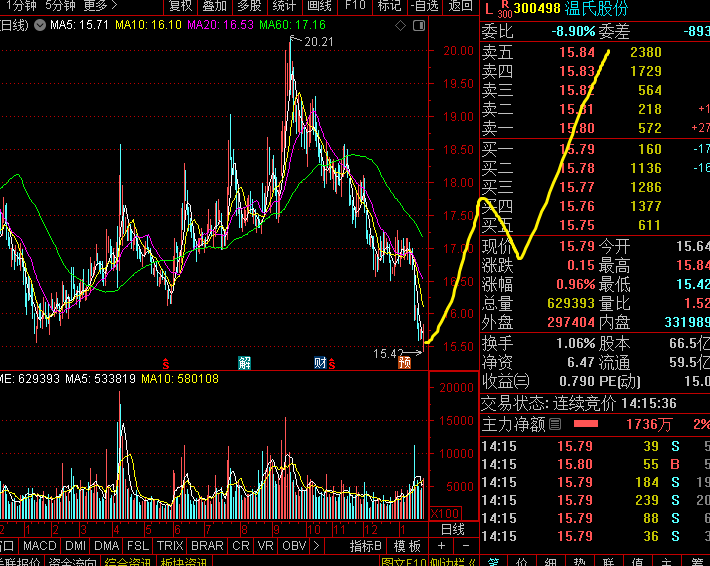Screen dimensions: 710x566
Task: Click the diamond icon in chart header
Action: (400, 26)
